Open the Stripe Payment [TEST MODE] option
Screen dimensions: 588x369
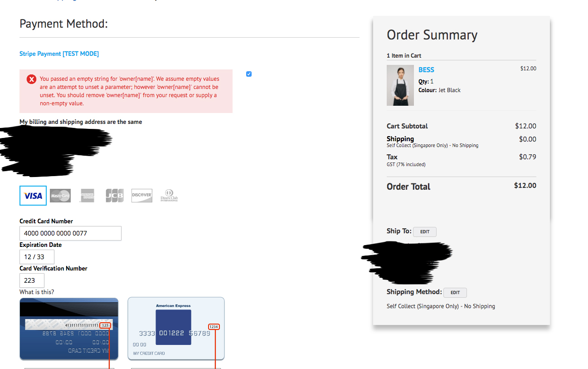click(59, 54)
